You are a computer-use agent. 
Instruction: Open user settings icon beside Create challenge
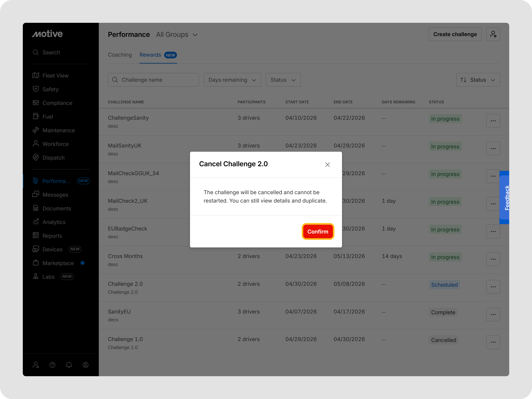tap(493, 34)
